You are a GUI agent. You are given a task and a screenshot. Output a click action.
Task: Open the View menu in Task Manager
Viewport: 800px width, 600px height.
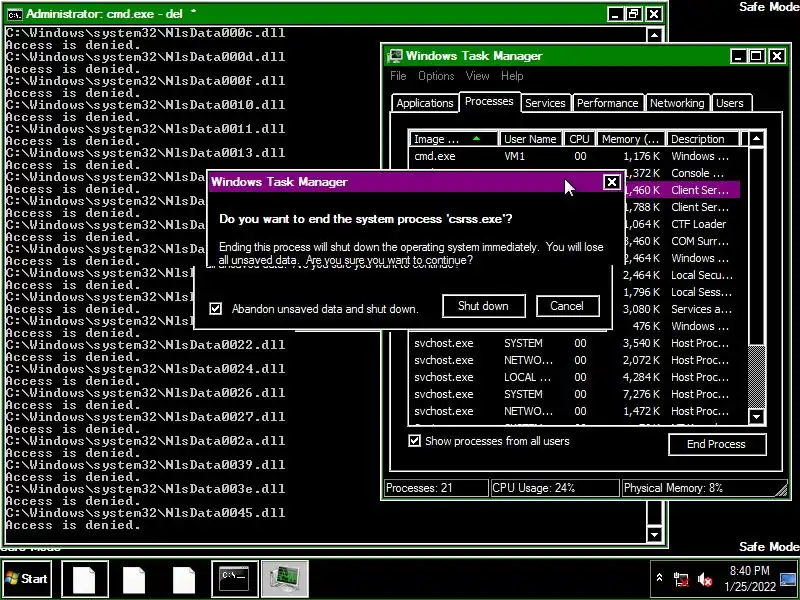tap(478, 76)
